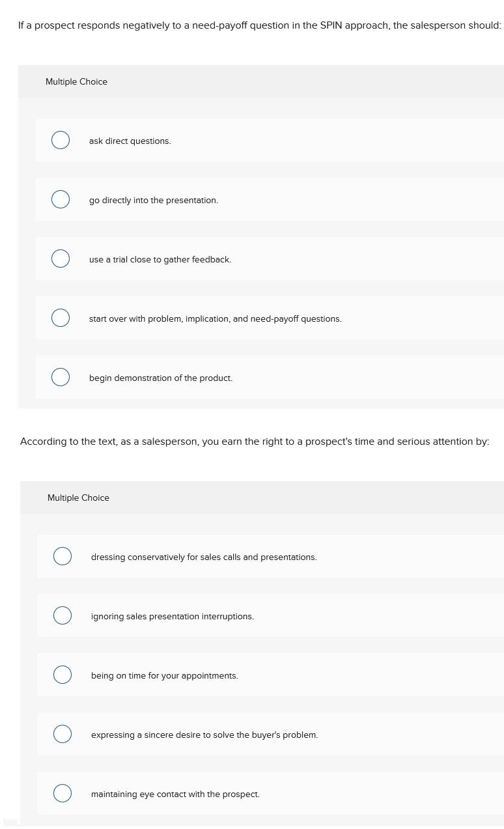Image resolution: width=504 pixels, height=829 pixels.
Task: Select 'start over with problem, implication, and need-payoff questions'
Action: point(61,318)
